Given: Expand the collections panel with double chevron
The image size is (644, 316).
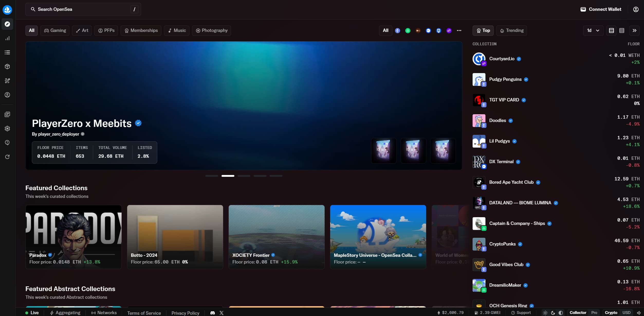Looking at the screenshot, I should 634,30.
